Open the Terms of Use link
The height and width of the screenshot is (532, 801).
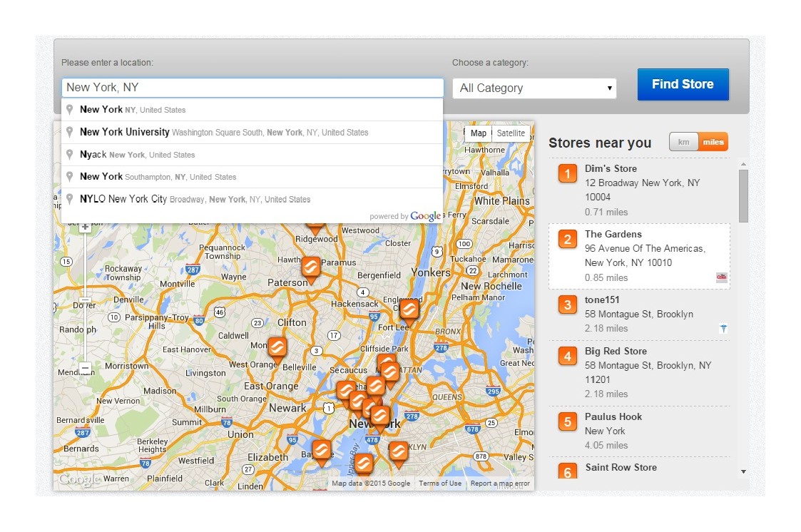pyautogui.click(x=440, y=484)
